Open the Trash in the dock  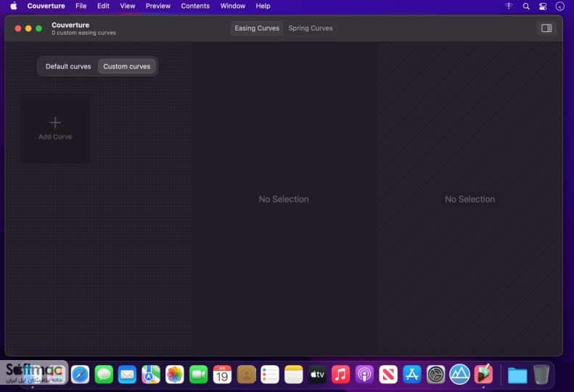(x=541, y=375)
